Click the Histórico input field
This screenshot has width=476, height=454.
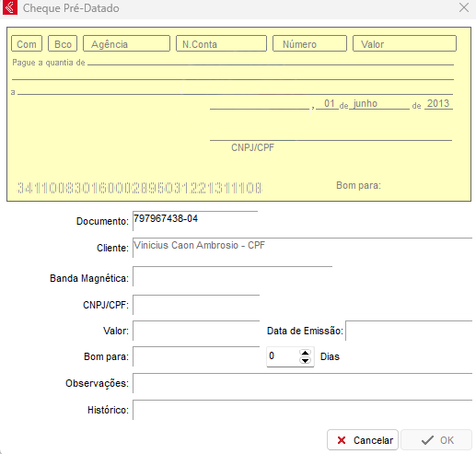coord(302,410)
